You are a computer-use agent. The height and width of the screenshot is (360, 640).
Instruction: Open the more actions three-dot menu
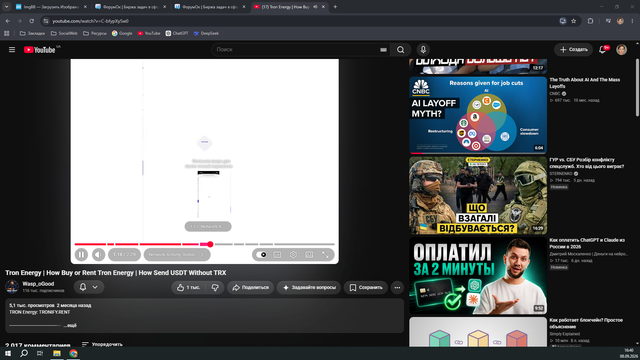point(397,287)
